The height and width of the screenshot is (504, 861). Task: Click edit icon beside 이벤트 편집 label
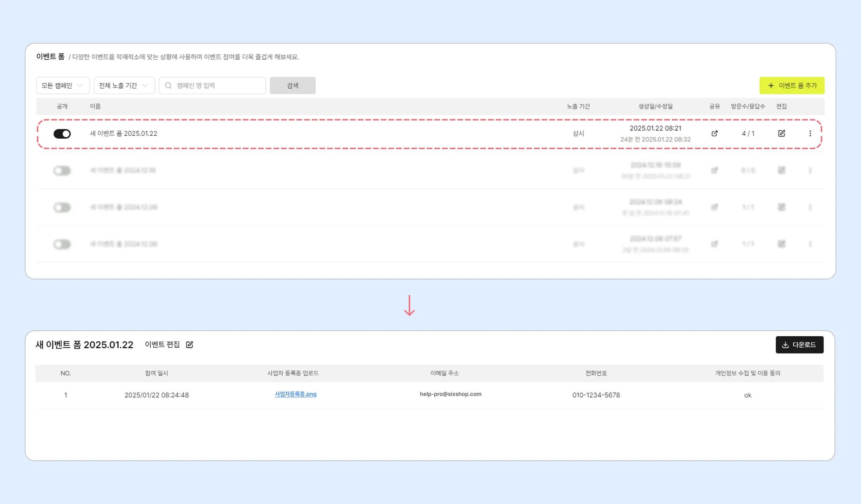point(190,345)
